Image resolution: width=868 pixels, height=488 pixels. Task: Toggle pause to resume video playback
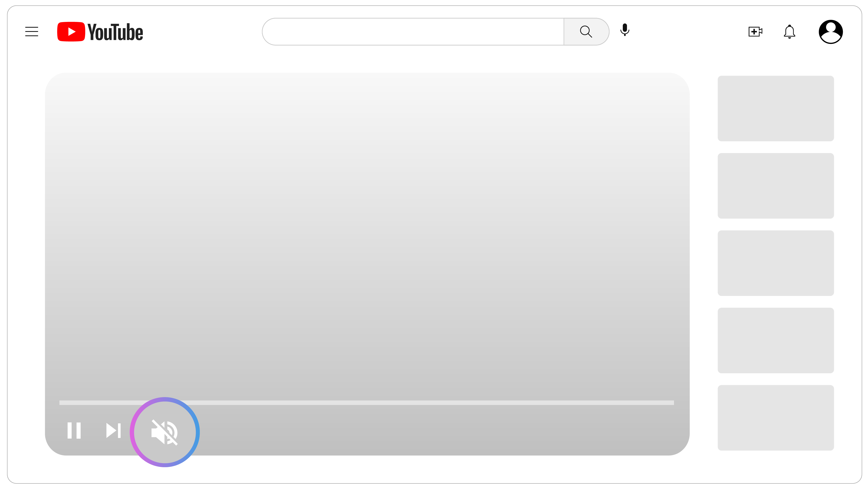click(x=74, y=430)
